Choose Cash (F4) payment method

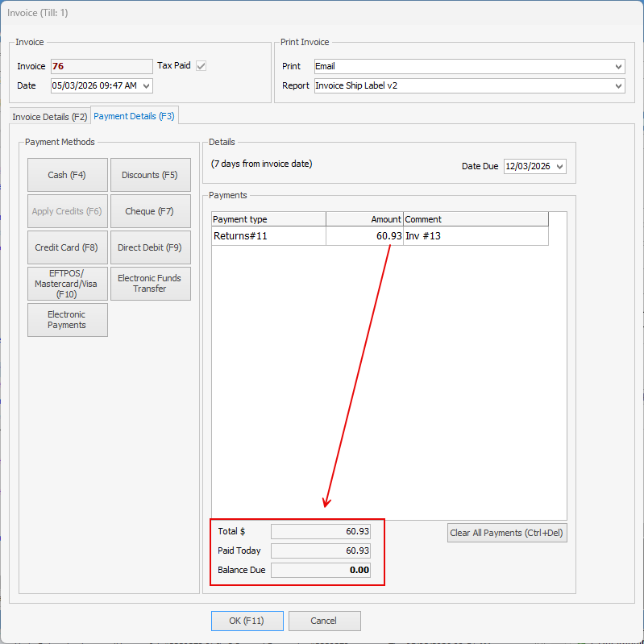68,175
